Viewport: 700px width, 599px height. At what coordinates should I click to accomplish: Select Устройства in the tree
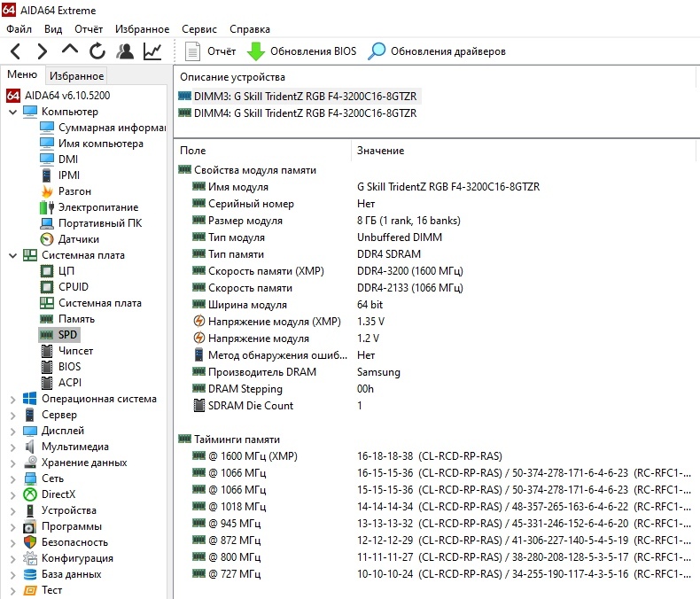click(69, 510)
